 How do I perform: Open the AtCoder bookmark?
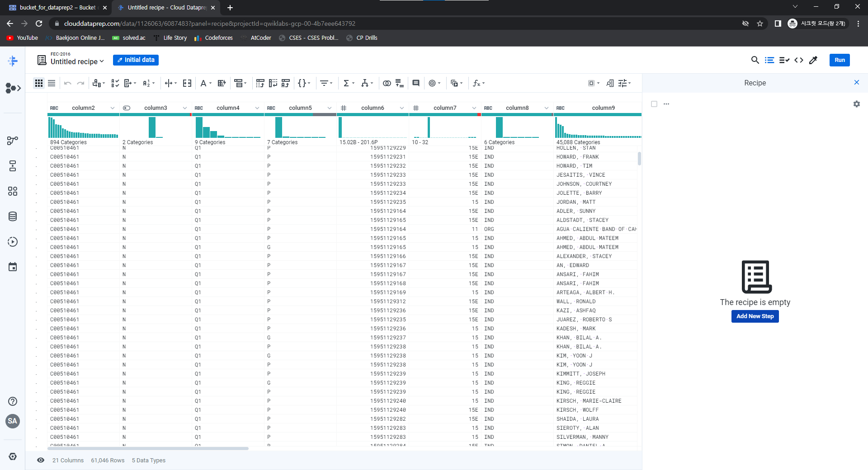pyautogui.click(x=256, y=38)
